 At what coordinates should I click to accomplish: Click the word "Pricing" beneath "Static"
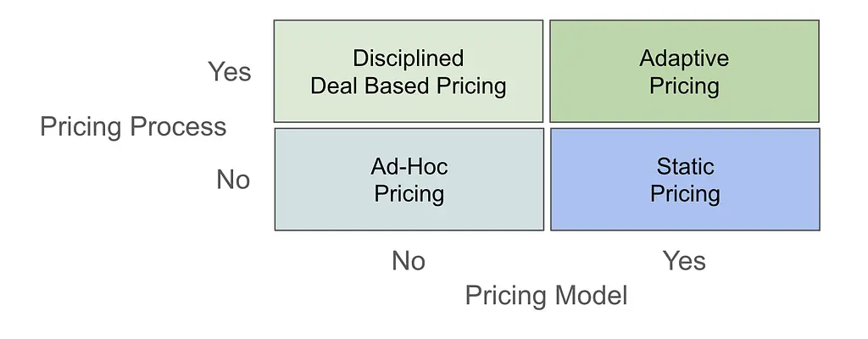pos(685,193)
